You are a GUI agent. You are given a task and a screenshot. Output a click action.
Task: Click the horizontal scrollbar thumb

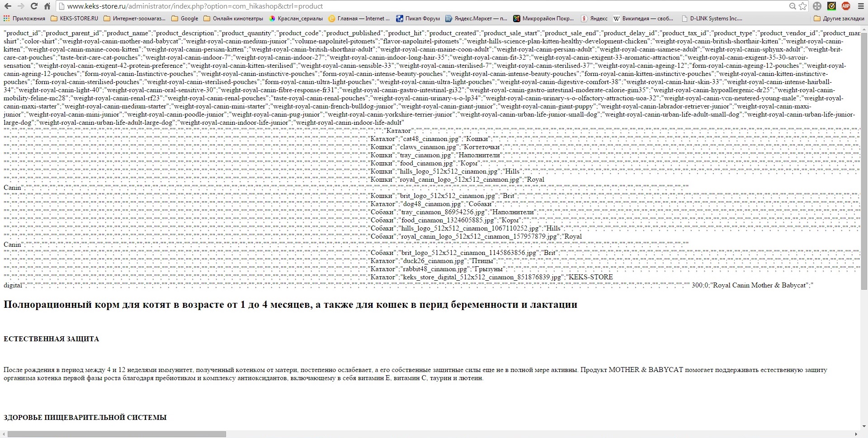117,434
